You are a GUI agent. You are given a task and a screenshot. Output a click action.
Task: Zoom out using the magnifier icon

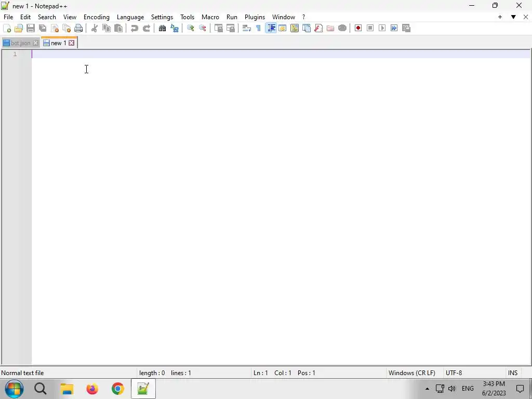pos(203,28)
